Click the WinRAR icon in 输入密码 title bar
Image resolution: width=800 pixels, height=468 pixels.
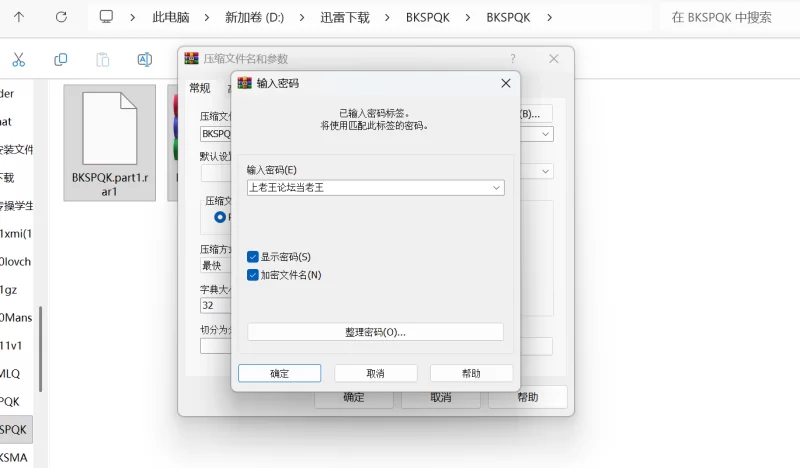(244, 83)
